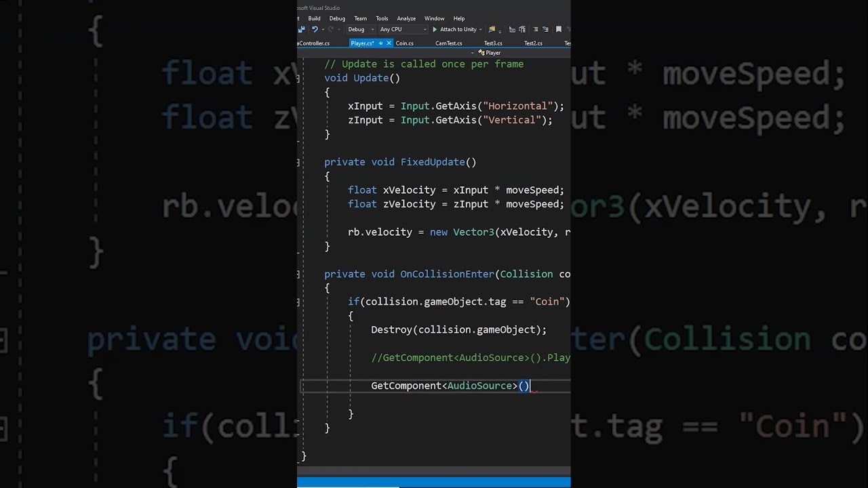Pin the Player.cs tab with pin icon
The height and width of the screenshot is (488, 868).
tap(380, 43)
